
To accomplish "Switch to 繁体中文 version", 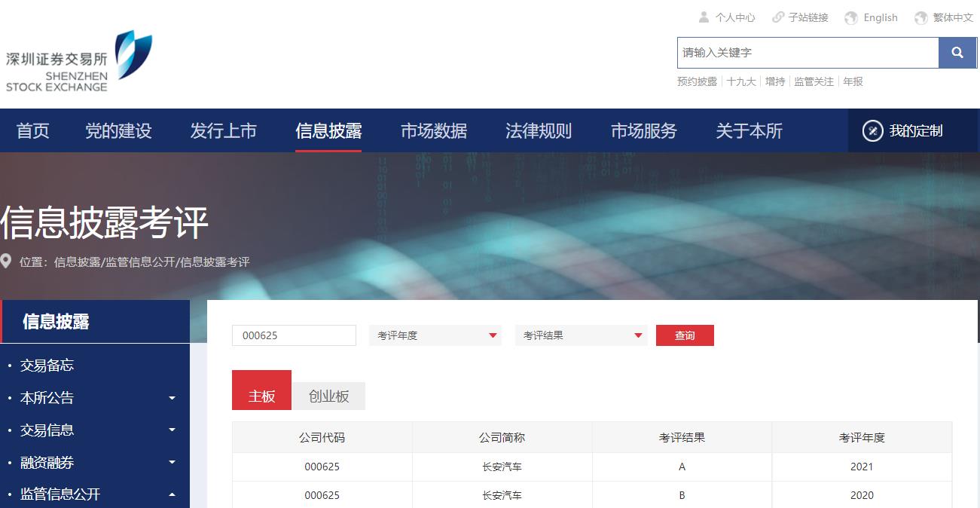I will (x=953, y=17).
